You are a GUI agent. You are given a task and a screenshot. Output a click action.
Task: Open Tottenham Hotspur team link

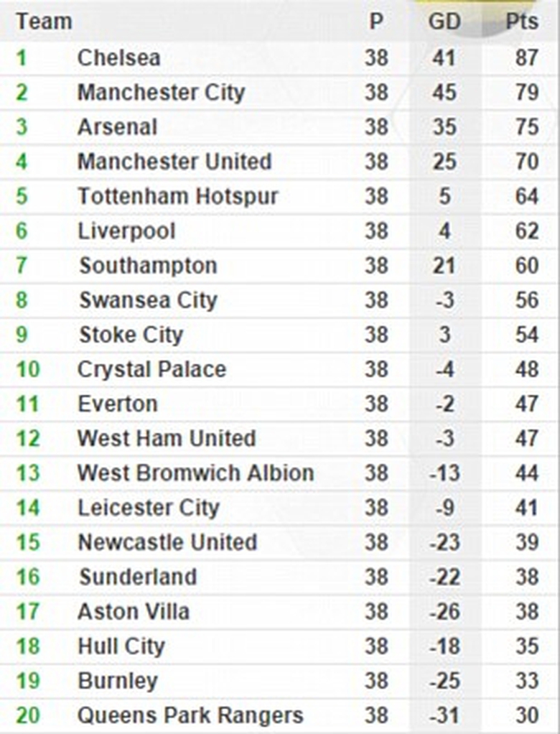pos(177,196)
